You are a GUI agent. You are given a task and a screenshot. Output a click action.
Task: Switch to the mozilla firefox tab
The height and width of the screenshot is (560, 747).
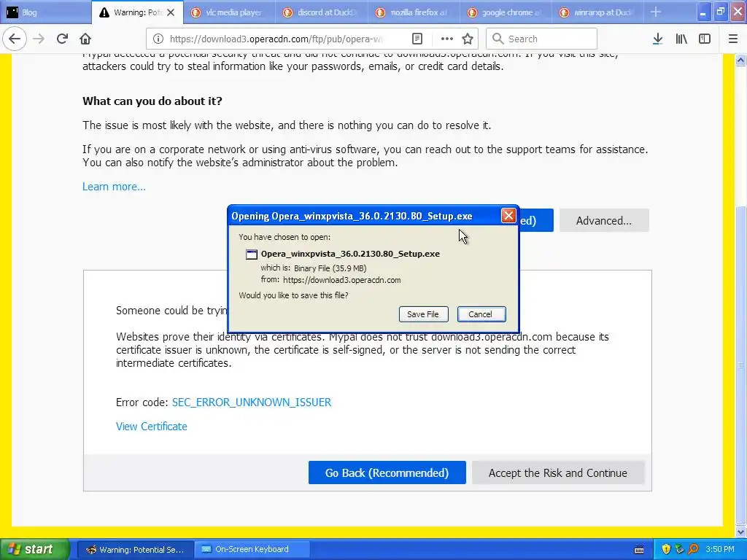[414, 12]
